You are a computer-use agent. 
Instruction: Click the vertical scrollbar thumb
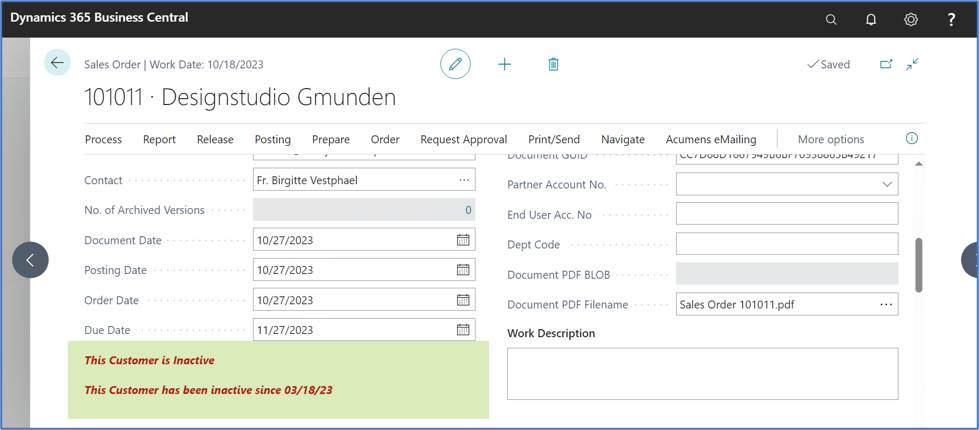click(x=918, y=265)
